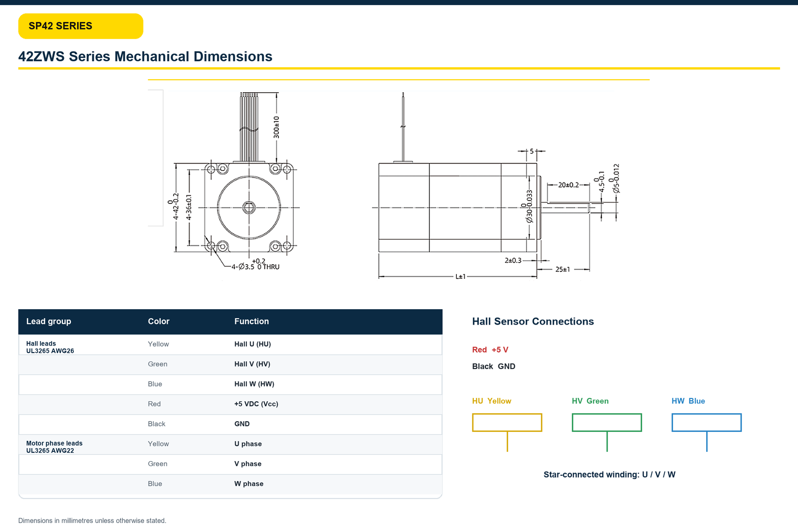Click the 'Color' column header

(x=159, y=322)
